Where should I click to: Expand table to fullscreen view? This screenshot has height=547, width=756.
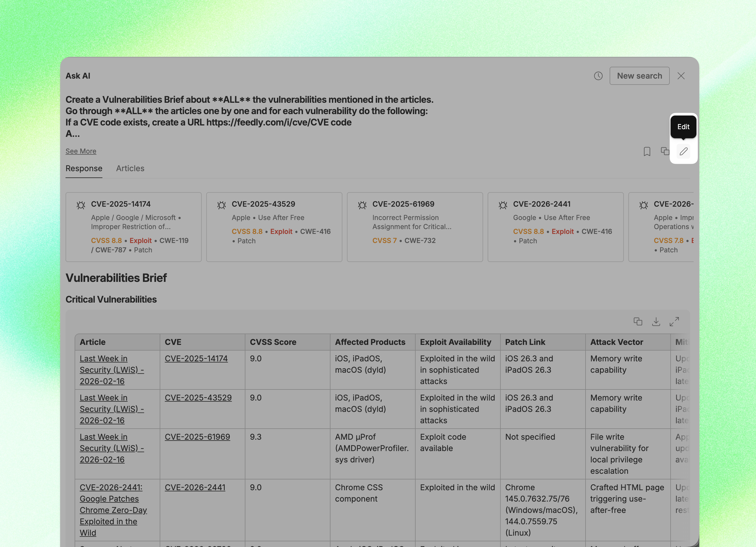(674, 321)
